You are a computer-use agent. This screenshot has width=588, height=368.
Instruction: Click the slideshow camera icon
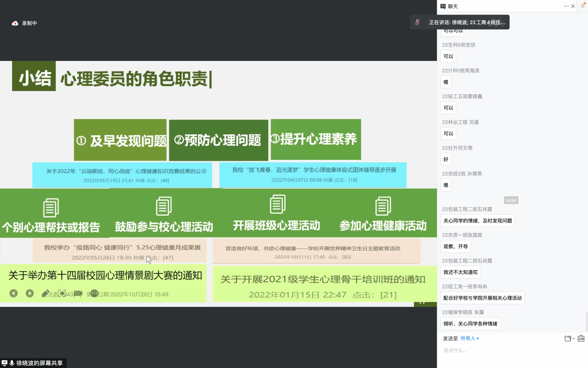click(x=78, y=293)
